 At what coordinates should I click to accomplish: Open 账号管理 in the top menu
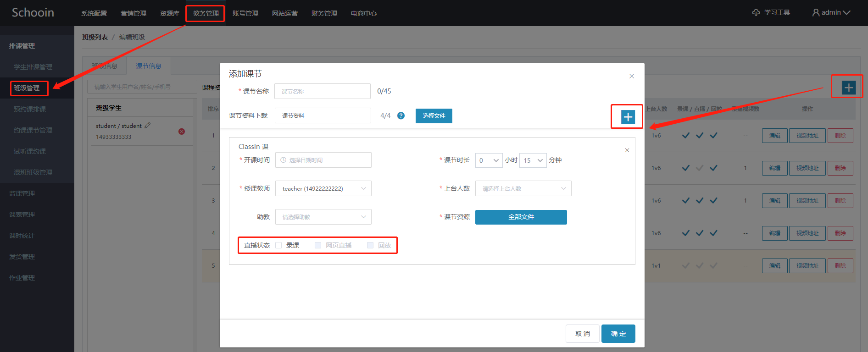coord(245,13)
